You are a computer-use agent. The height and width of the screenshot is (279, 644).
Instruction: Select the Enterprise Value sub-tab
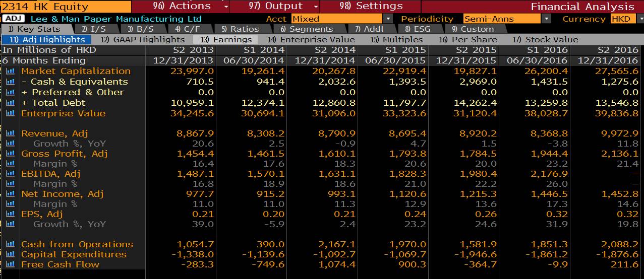coord(311,39)
